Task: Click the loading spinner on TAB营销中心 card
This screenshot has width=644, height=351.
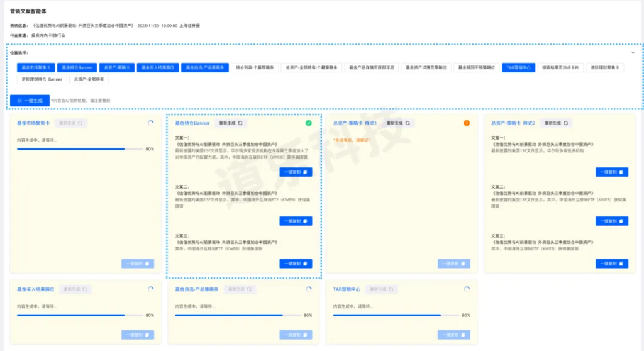Action: click(x=467, y=289)
